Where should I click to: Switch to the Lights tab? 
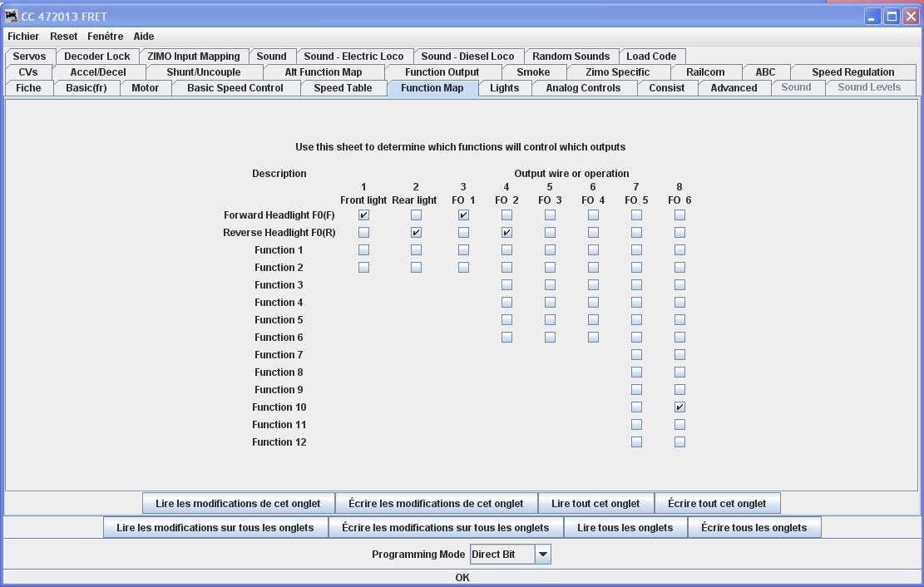click(505, 88)
